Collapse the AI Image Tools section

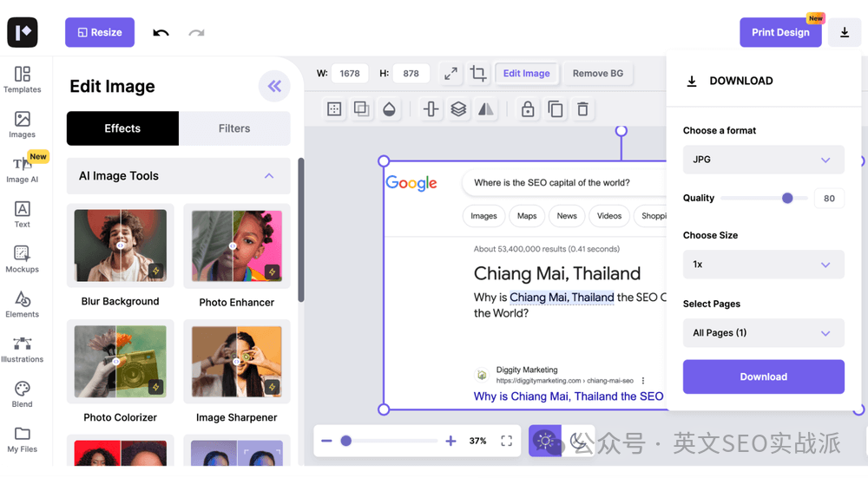269,176
